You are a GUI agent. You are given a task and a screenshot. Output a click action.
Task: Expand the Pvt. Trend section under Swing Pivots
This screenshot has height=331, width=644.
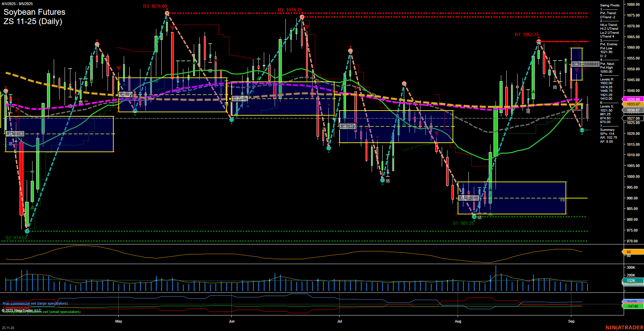tap(608, 14)
